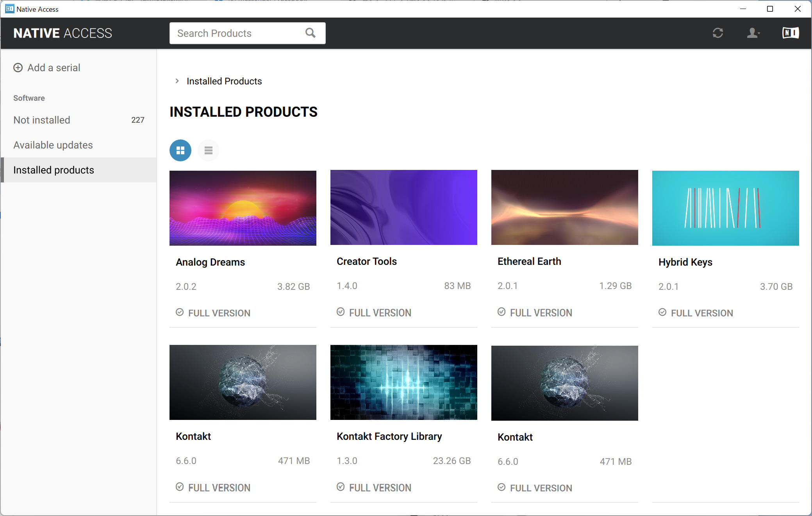The width and height of the screenshot is (812, 516).
Task: Click the plus icon beside Add a serial
Action: point(18,68)
